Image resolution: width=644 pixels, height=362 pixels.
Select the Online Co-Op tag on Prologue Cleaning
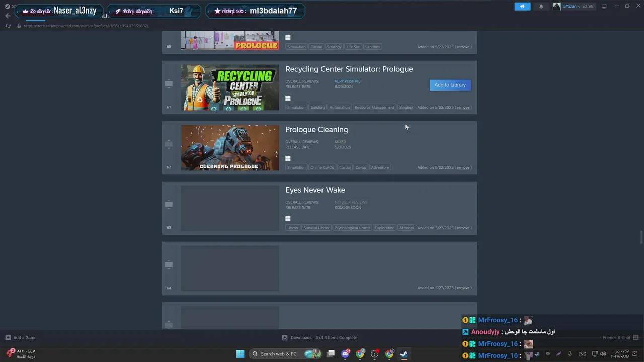322,167
